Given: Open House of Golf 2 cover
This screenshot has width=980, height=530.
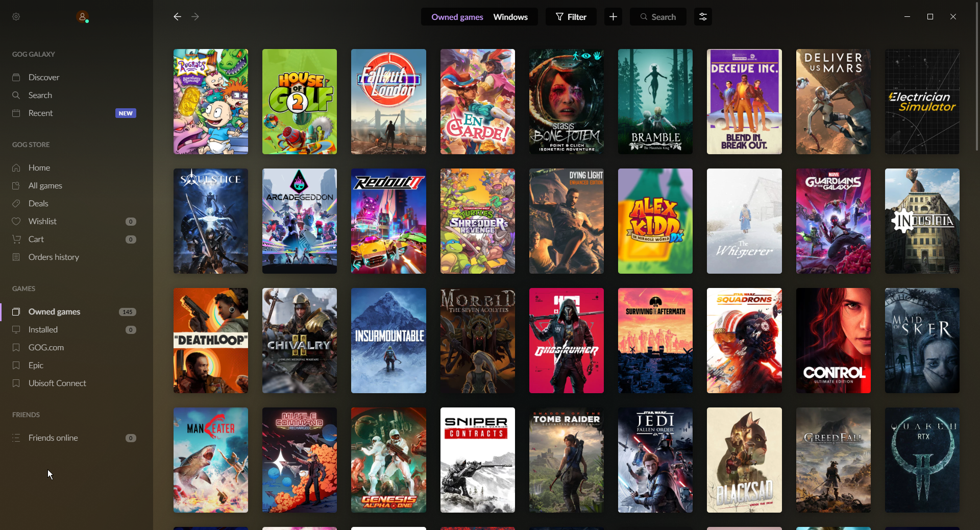Looking at the screenshot, I should tap(300, 102).
